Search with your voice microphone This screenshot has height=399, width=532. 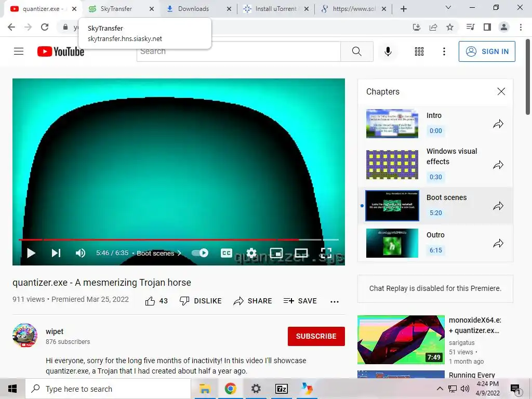pos(388,51)
